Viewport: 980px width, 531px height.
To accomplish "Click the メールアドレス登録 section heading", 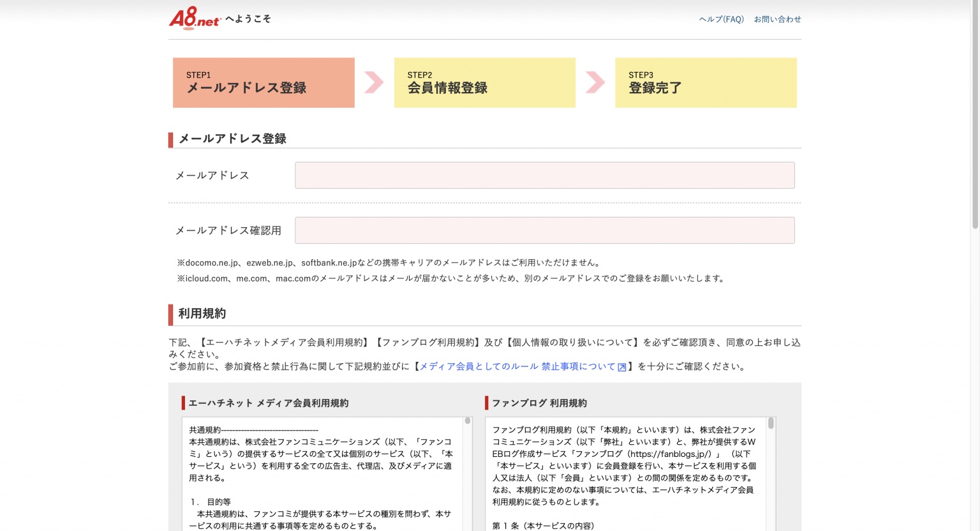I will (x=232, y=138).
